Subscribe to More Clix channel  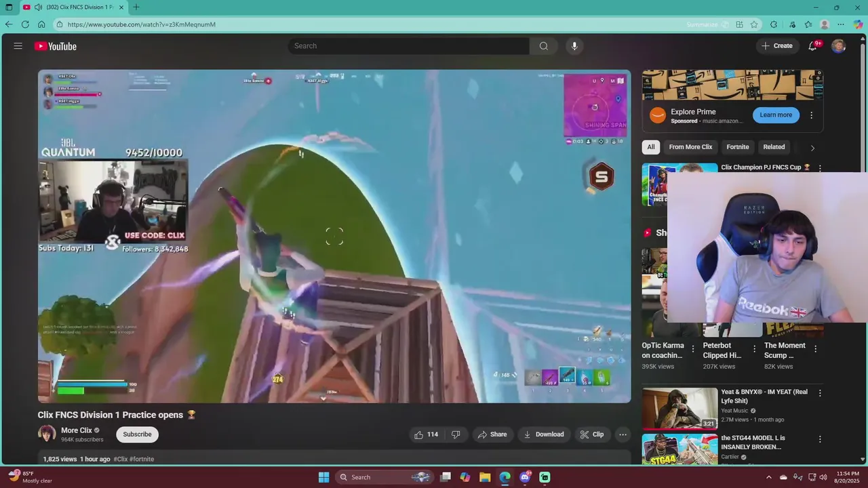[x=137, y=434]
